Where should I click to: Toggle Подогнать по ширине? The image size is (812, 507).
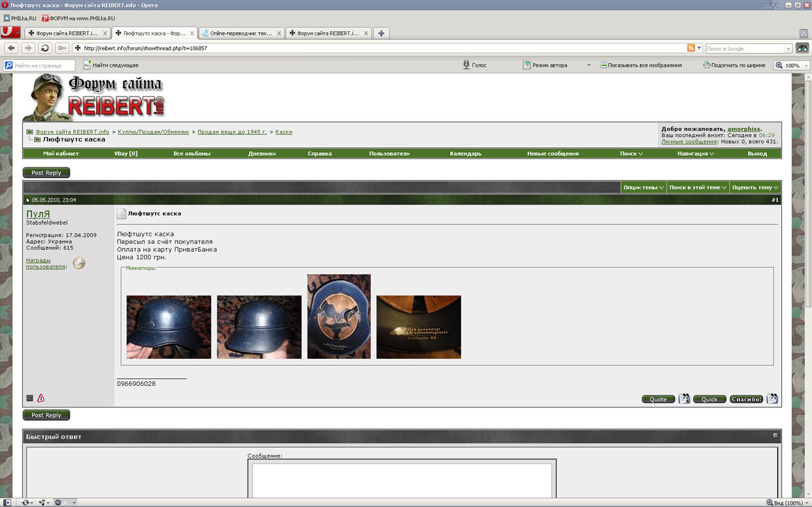[x=734, y=65]
